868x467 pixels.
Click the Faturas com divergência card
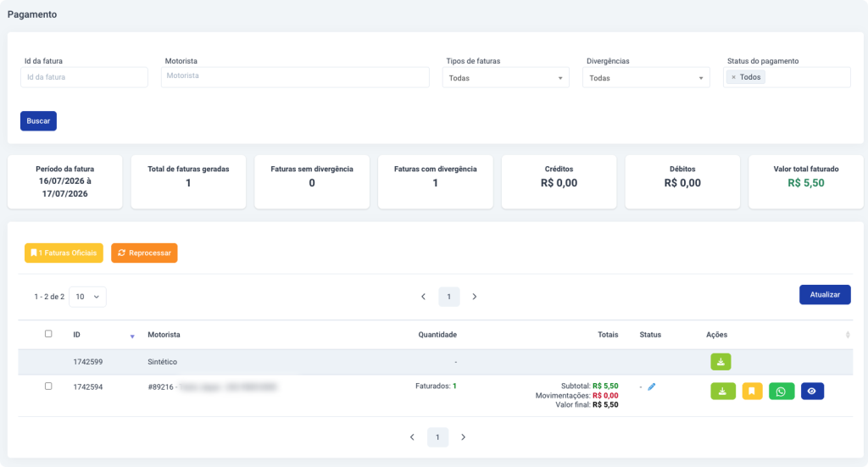[435, 182]
